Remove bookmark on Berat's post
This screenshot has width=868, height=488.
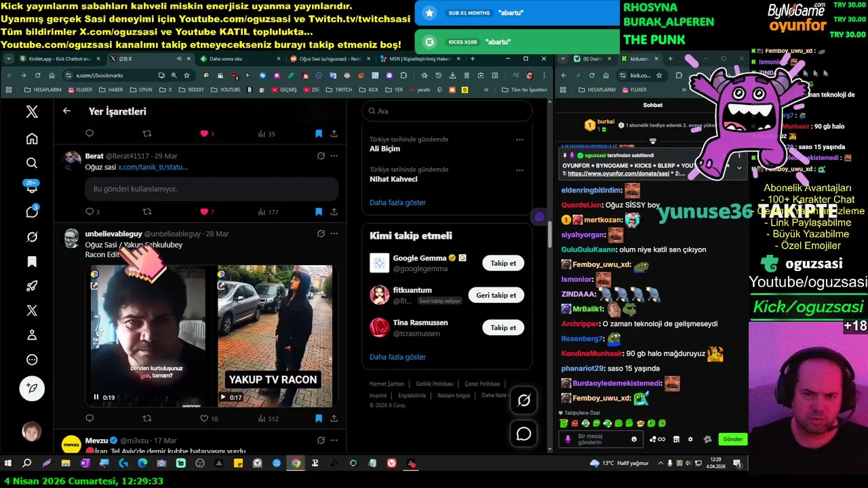pyautogui.click(x=319, y=212)
